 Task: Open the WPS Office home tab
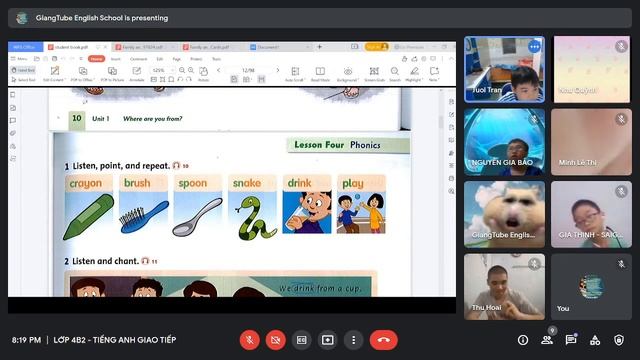pos(25,47)
